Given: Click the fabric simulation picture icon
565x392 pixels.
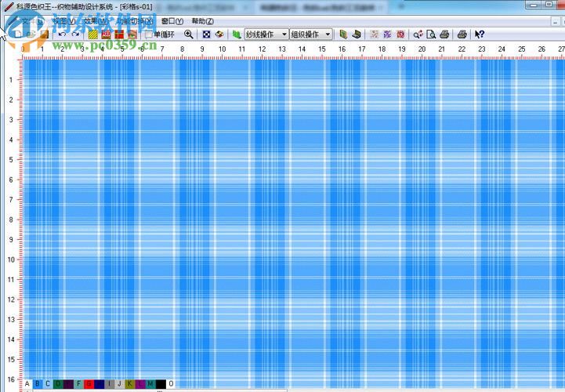Looking at the screenshot, I should tap(132, 34).
